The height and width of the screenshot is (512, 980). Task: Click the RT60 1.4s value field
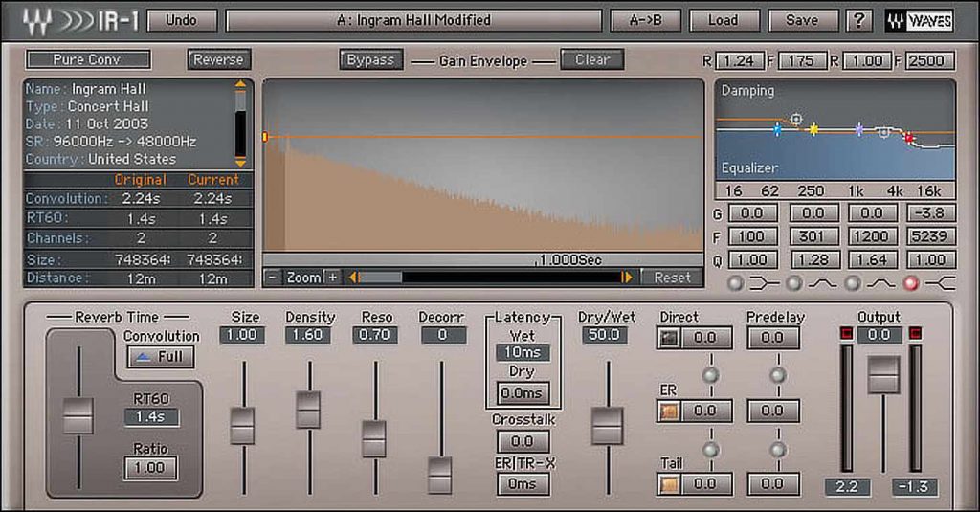(151, 417)
